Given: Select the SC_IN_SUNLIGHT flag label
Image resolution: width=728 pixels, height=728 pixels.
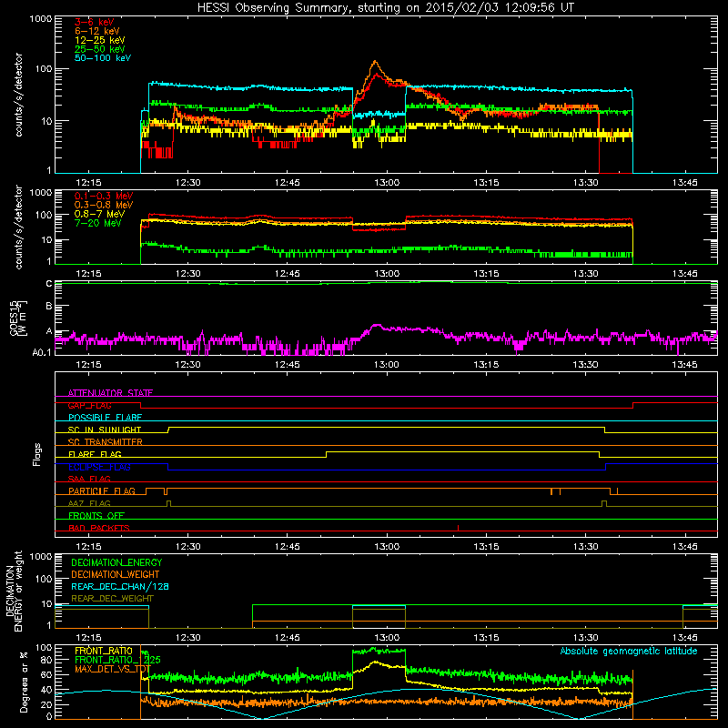Looking at the screenshot, I should pyautogui.click(x=105, y=430).
